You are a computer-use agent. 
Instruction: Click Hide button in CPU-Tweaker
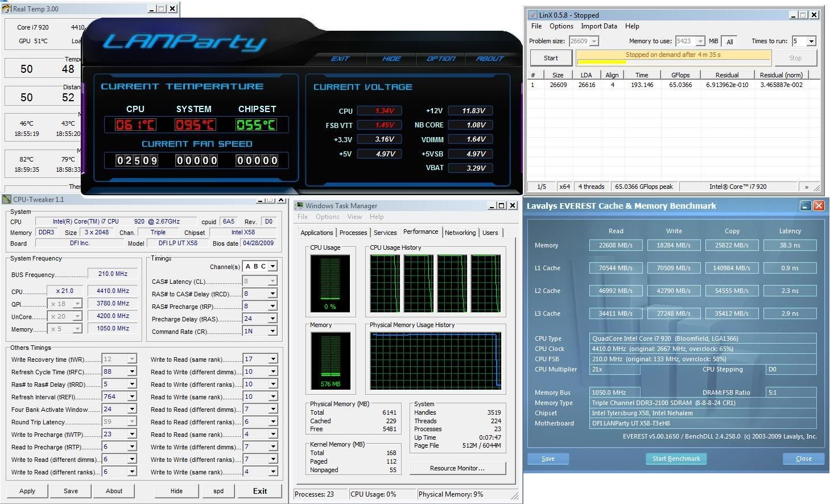point(176,491)
